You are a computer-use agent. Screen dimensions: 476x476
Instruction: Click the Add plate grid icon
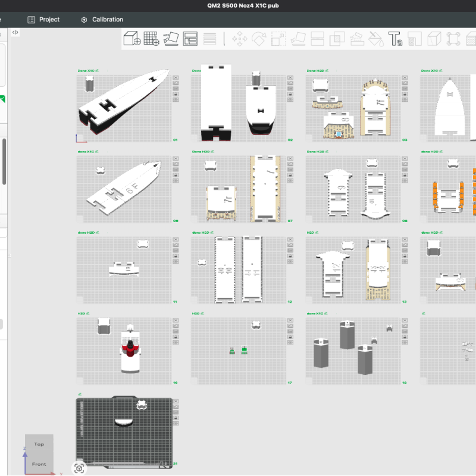point(151,39)
